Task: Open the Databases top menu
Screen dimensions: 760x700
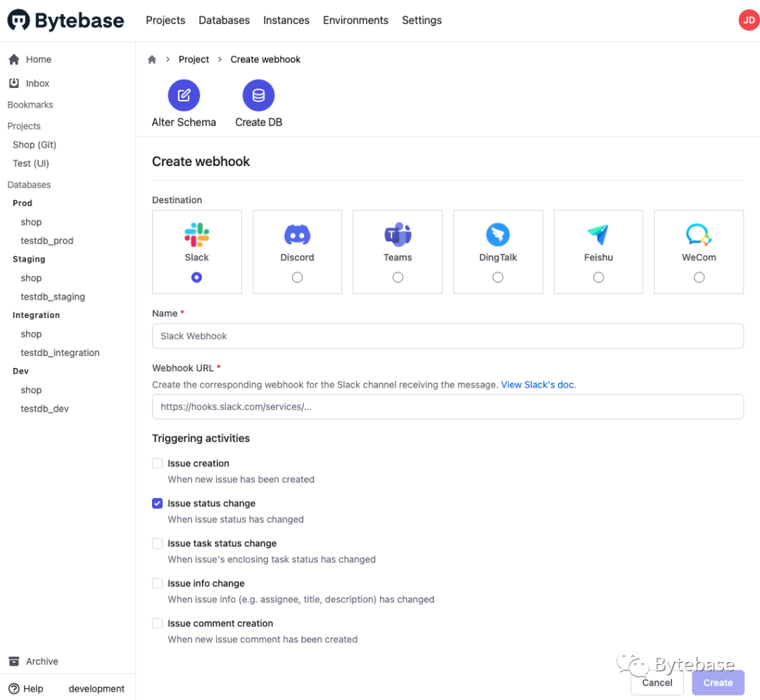Action: coord(224,20)
